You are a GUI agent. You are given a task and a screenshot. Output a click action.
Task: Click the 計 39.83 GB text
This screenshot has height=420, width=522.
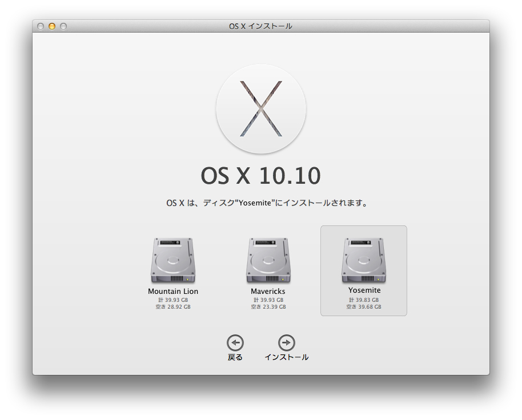364,300
